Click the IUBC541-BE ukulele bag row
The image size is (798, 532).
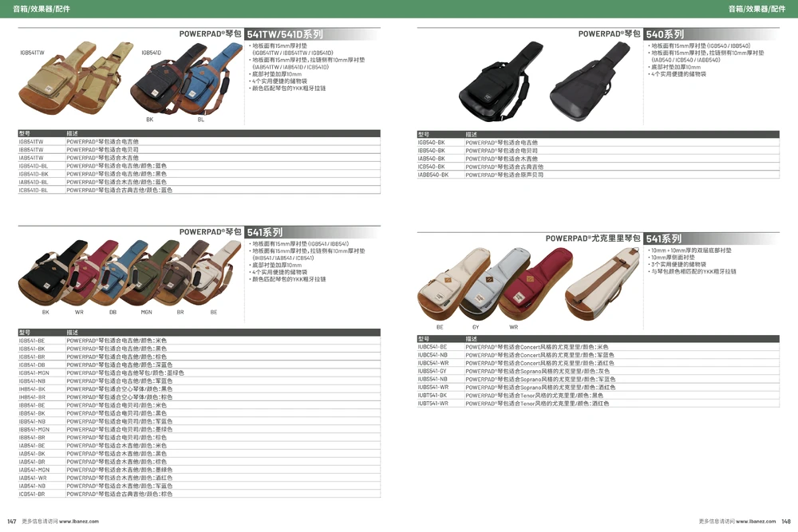point(598,348)
